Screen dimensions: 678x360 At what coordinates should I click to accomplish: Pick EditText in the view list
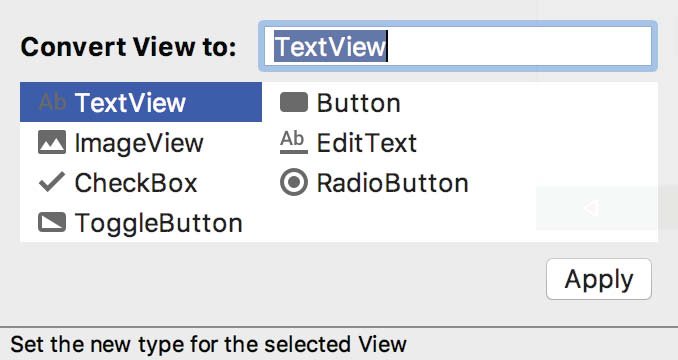coord(367,143)
